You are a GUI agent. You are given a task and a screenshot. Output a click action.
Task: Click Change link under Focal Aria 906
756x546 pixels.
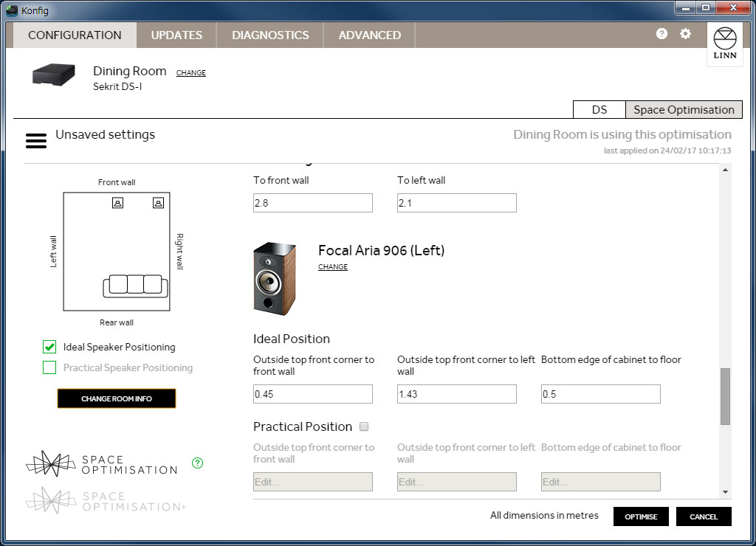[333, 267]
